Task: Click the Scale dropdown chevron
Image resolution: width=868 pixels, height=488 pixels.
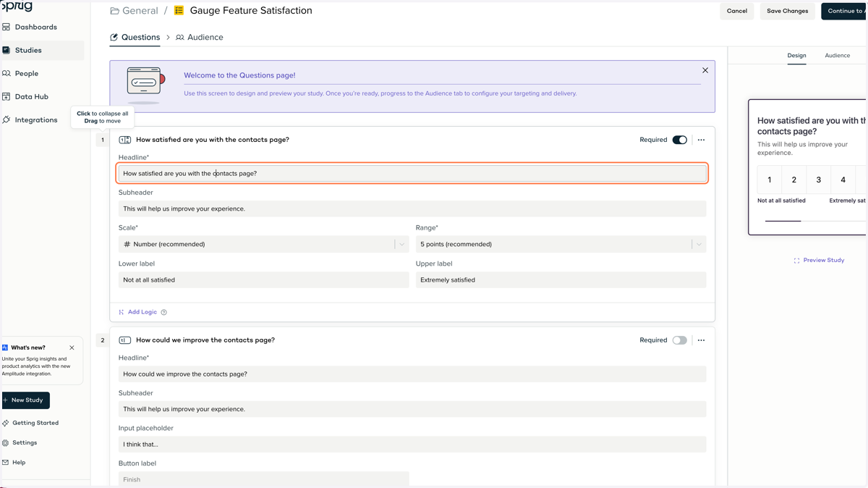Action: tap(401, 244)
